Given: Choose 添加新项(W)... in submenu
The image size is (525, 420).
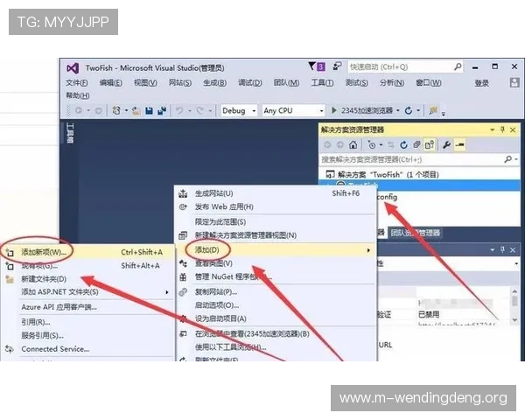Looking at the screenshot, I should pos(87,252).
